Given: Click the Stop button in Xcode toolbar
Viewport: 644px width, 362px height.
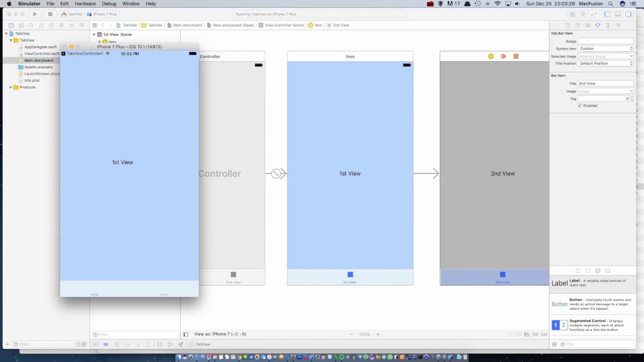Looking at the screenshot, I should pos(50,14).
